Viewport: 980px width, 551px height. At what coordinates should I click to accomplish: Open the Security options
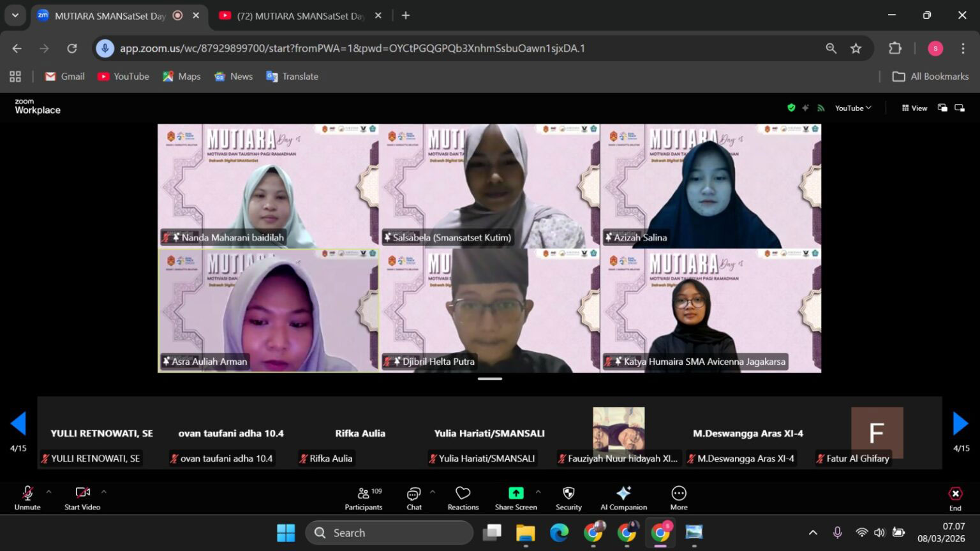pyautogui.click(x=567, y=497)
